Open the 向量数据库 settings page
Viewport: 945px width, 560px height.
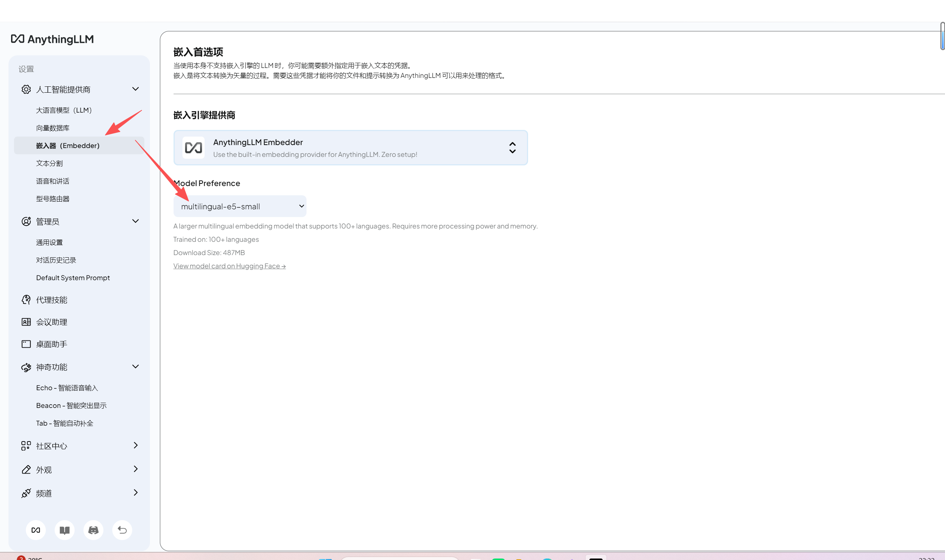tap(53, 128)
